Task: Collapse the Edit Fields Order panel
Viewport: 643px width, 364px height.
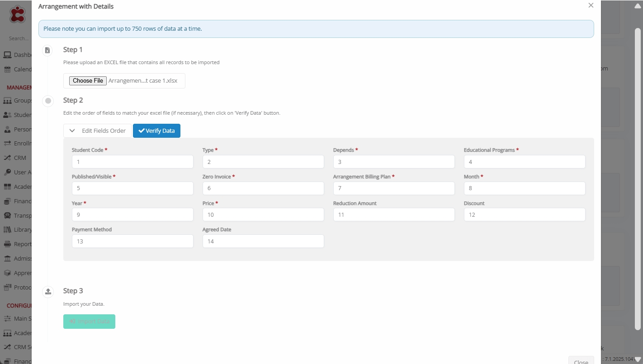Action: coord(97,131)
